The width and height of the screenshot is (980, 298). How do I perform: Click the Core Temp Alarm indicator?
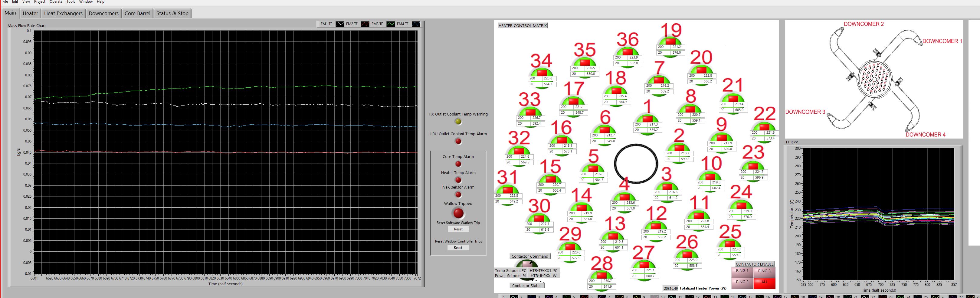pos(458,164)
